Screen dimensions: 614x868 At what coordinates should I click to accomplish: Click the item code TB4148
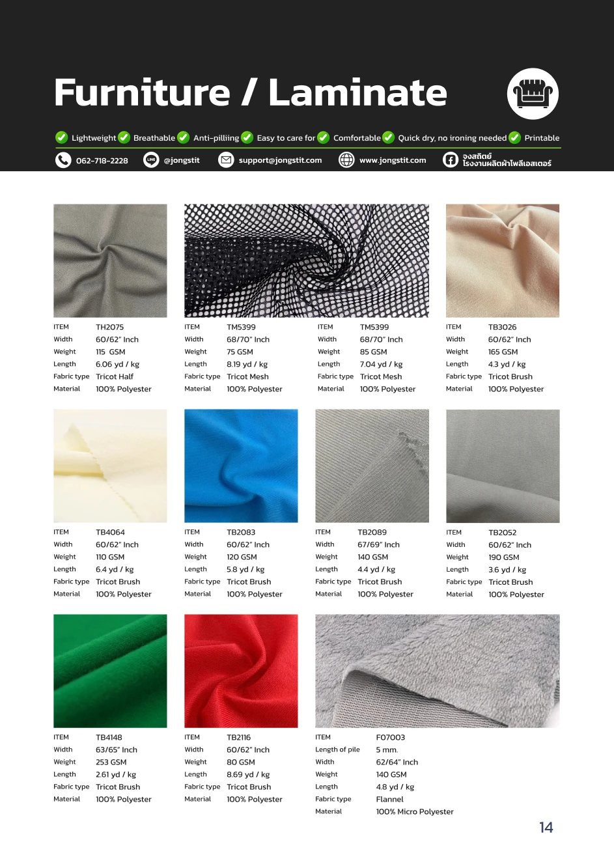tap(109, 737)
